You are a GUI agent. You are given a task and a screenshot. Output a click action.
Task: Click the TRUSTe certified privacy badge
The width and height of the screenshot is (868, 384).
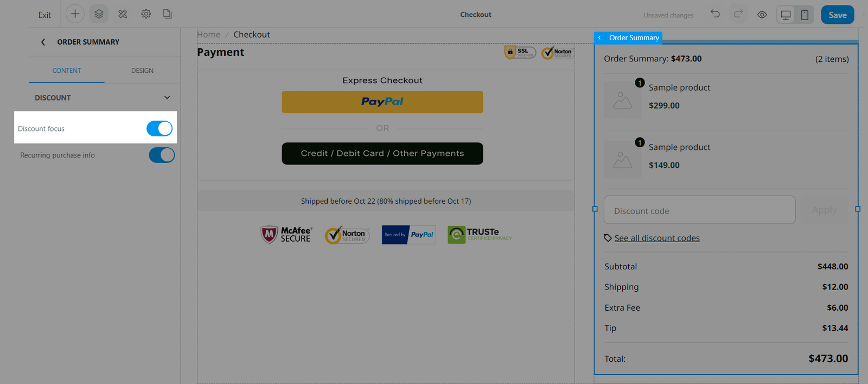[480, 235]
